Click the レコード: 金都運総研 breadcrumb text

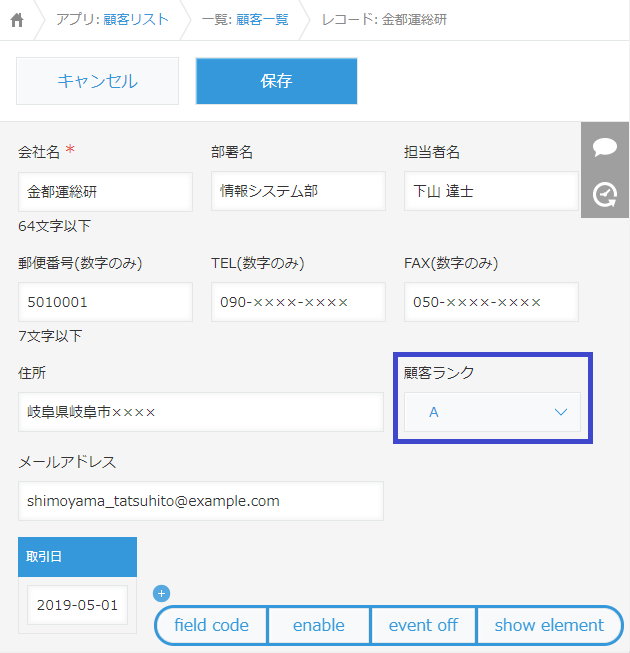click(384, 20)
